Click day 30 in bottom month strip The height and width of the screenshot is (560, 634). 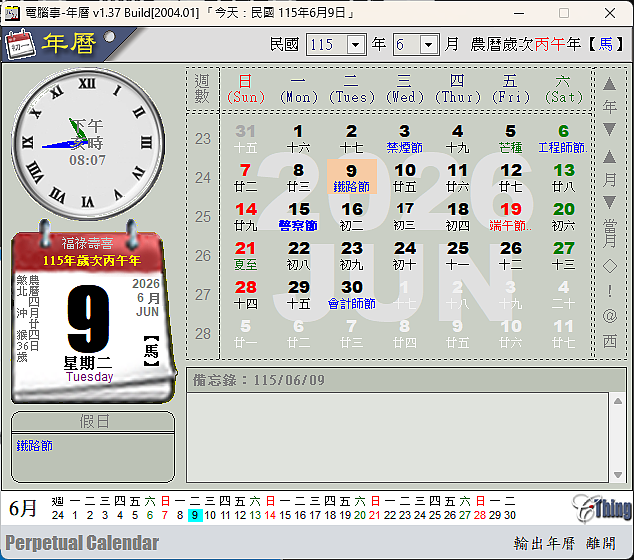point(510,515)
